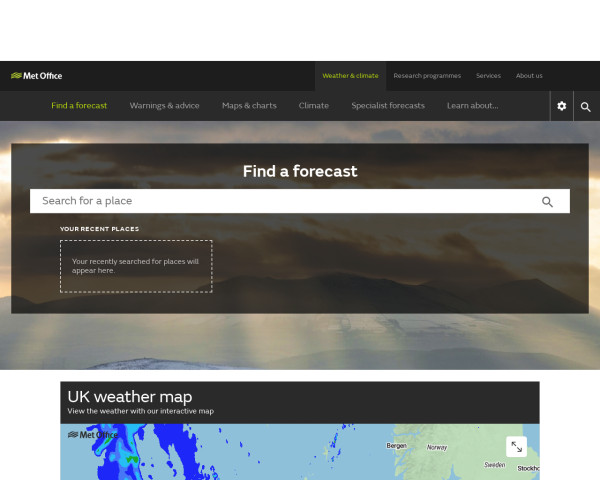Open the settings gear icon
Viewport: 600px width, 480px height.
coord(561,106)
